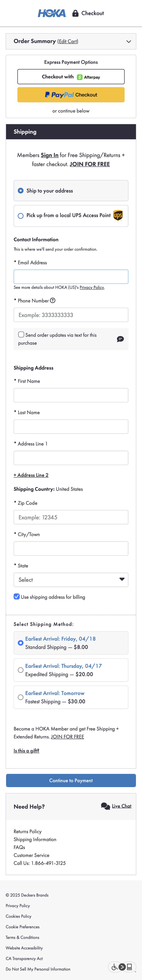Click the phone number help question icon
The image size is (142, 980).
click(53, 300)
